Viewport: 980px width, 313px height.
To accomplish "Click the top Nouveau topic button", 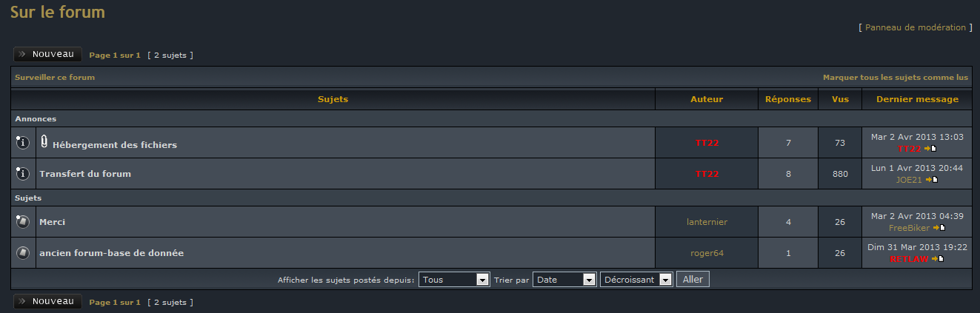I will click(47, 54).
